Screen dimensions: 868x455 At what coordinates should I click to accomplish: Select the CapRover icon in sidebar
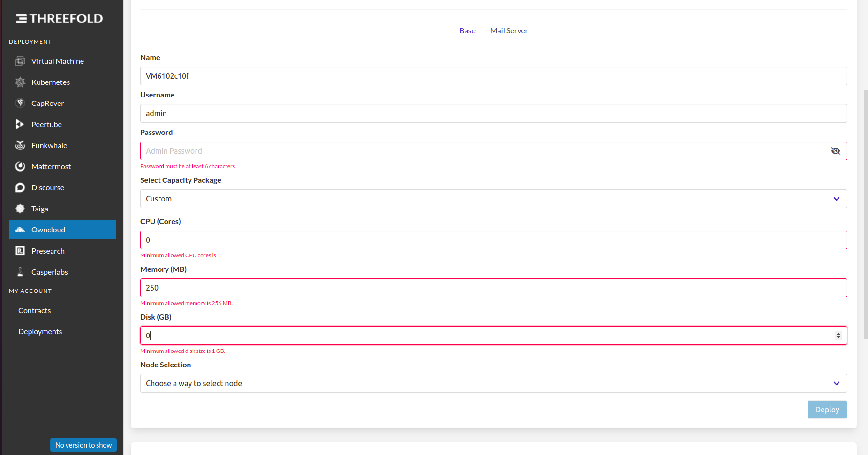20,103
